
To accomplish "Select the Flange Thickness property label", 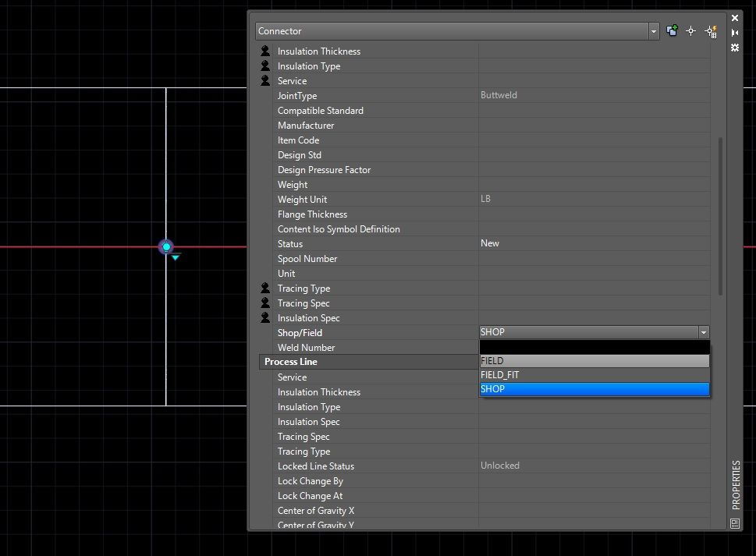I will click(312, 214).
